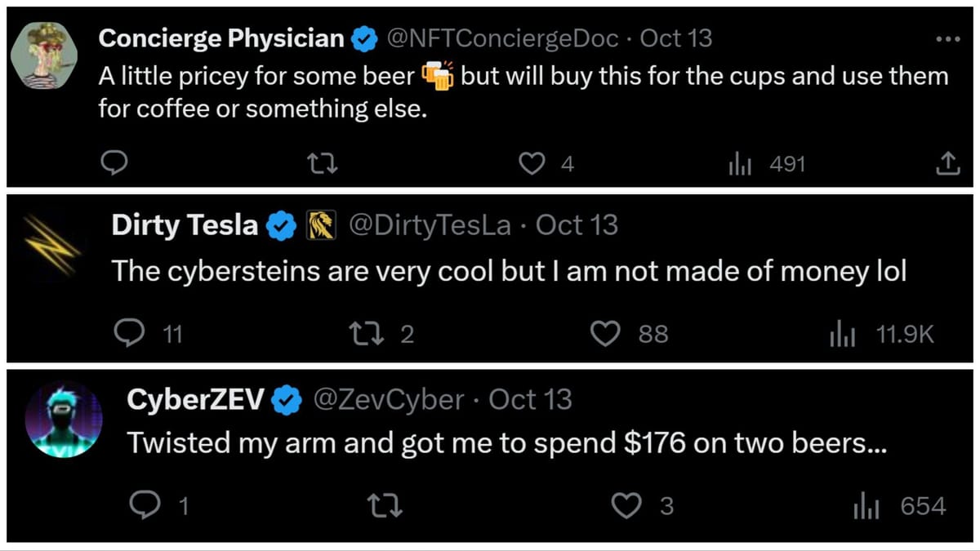Click Oct 13 timestamp on Dirty Tesla's tweet

(x=578, y=225)
